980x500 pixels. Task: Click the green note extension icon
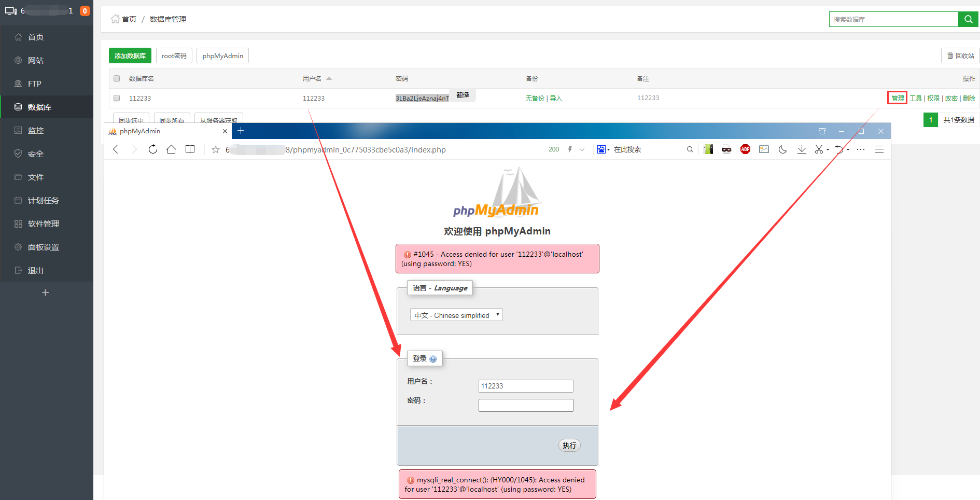[x=708, y=149]
